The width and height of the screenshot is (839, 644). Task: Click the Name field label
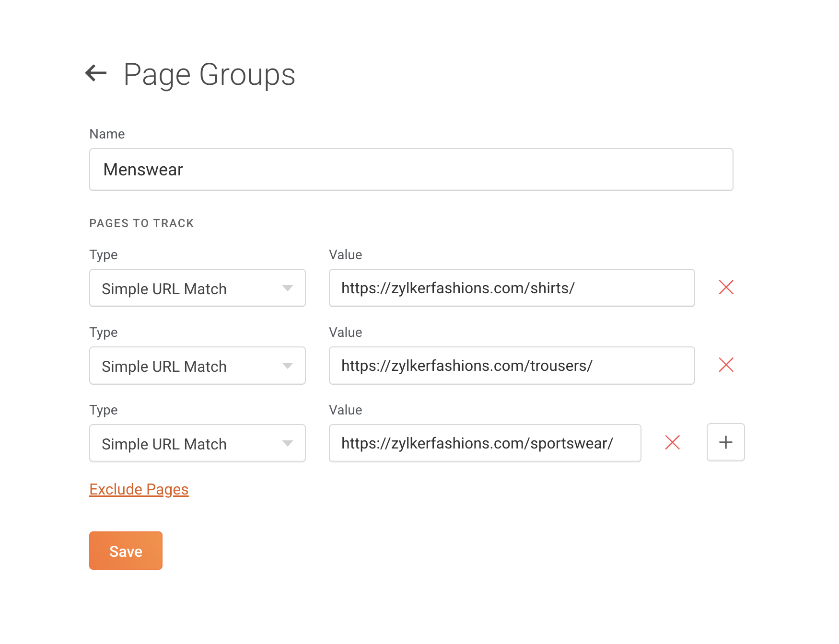107,134
